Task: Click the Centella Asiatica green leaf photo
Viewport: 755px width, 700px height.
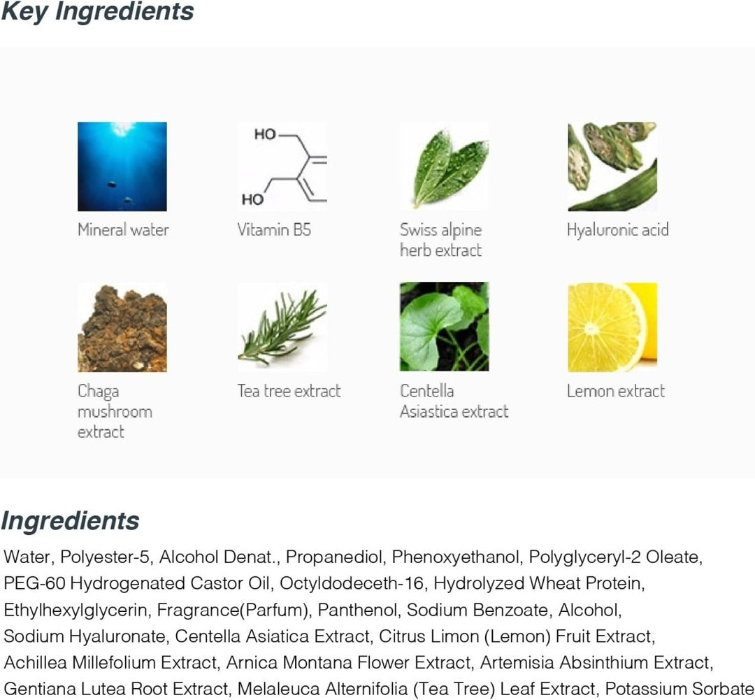Action: point(444,327)
